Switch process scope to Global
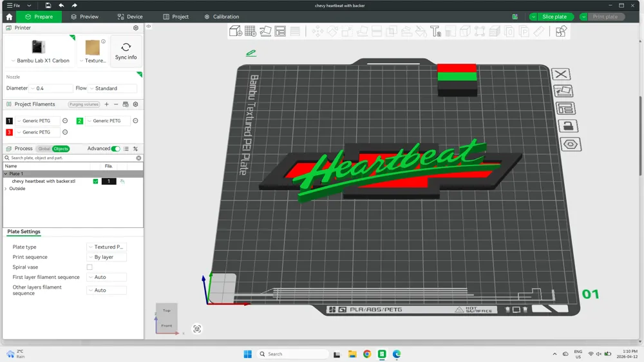This screenshot has height=362, width=644. click(x=44, y=149)
